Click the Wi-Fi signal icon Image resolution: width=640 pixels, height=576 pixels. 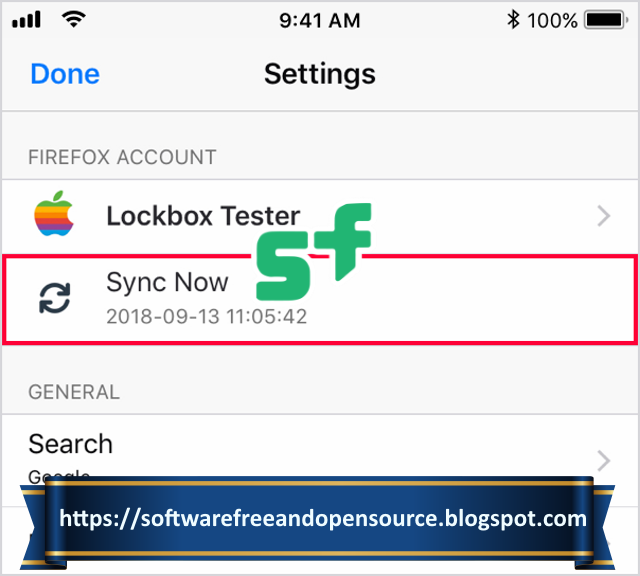[73, 19]
